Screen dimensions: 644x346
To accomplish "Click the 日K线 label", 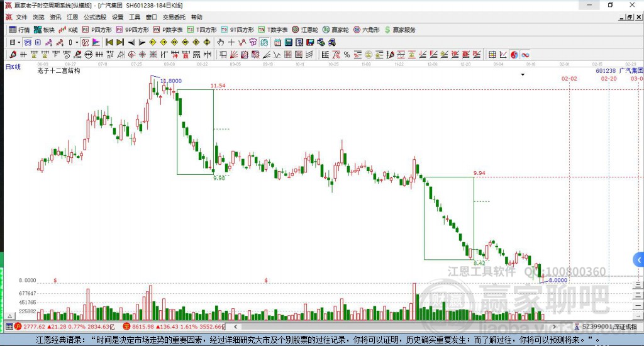I will point(13,67).
